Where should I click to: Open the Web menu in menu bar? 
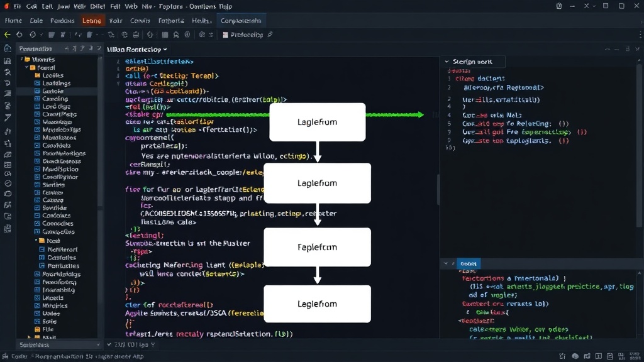131,6
